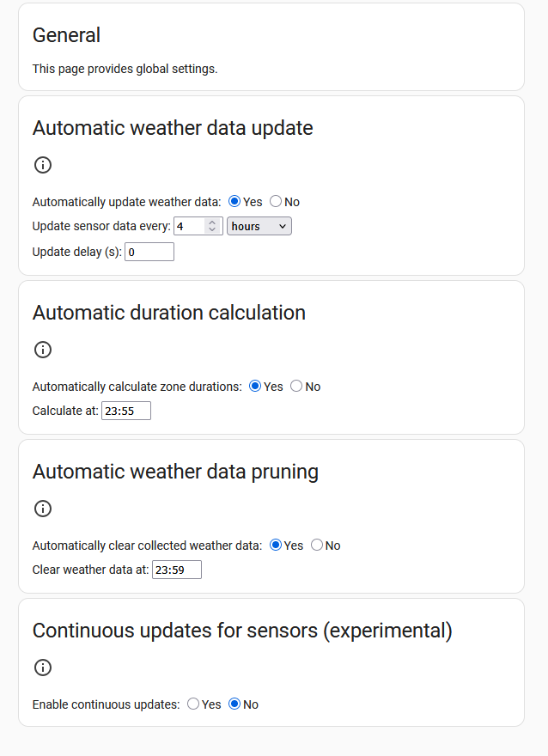Image resolution: width=548 pixels, height=756 pixels.
Task: Open the hours unit dropdown
Action: [259, 226]
